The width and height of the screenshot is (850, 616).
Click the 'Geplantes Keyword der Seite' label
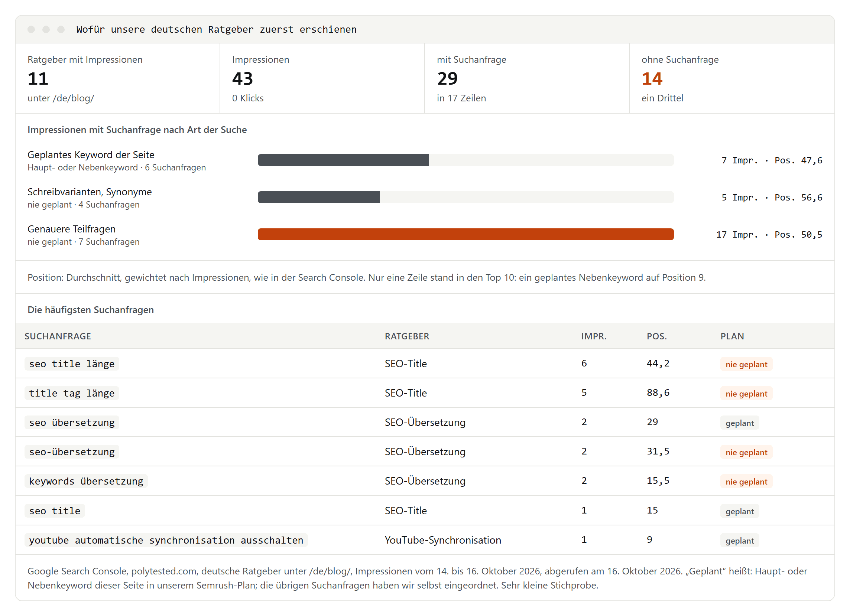click(x=91, y=155)
